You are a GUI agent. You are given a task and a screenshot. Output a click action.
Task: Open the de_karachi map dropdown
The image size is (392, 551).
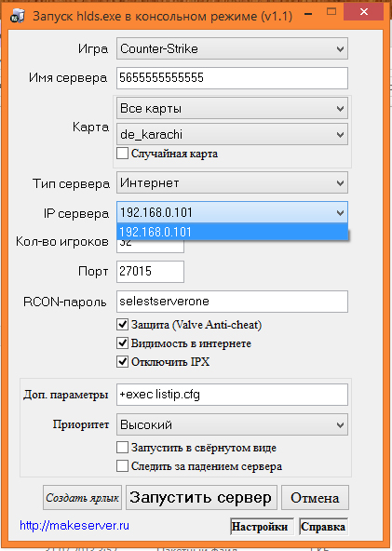[232, 134]
